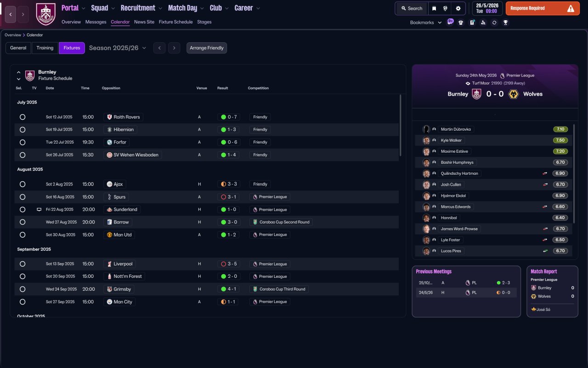The width and height of the screenshot is (588, 368).
Task: Open the bookmark icon next to Search
Action: [434, 8]
